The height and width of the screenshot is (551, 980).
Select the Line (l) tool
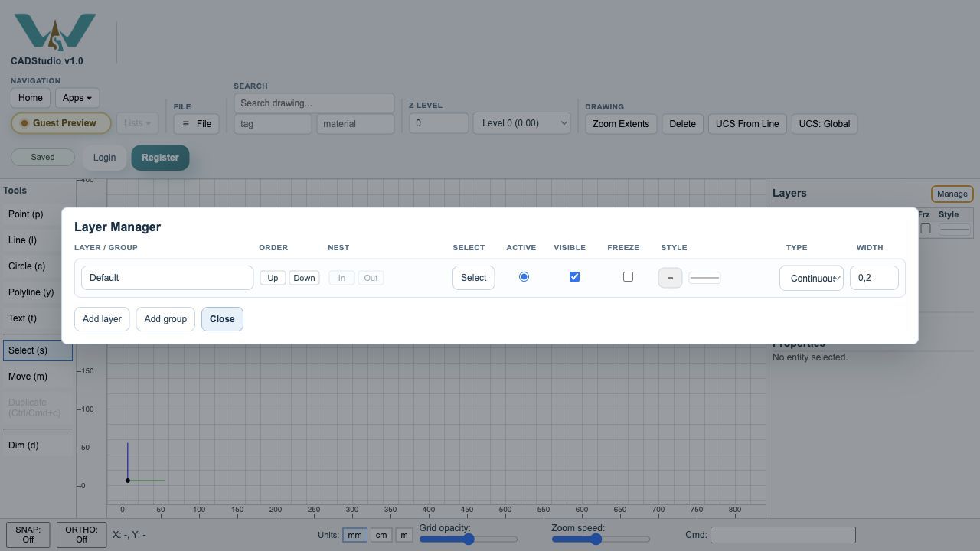[37, 240]
